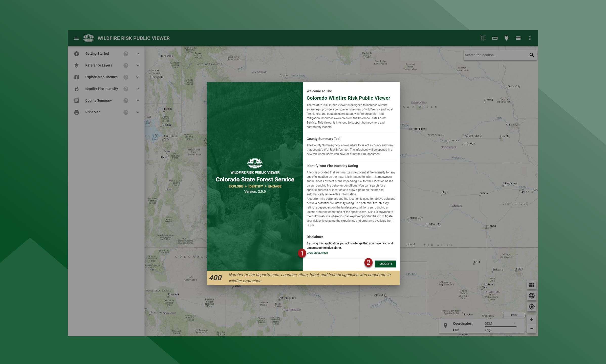This screenshot has height=364, width=606.
Task: Open help for Explore Map Themes
Action: point(126,77)
